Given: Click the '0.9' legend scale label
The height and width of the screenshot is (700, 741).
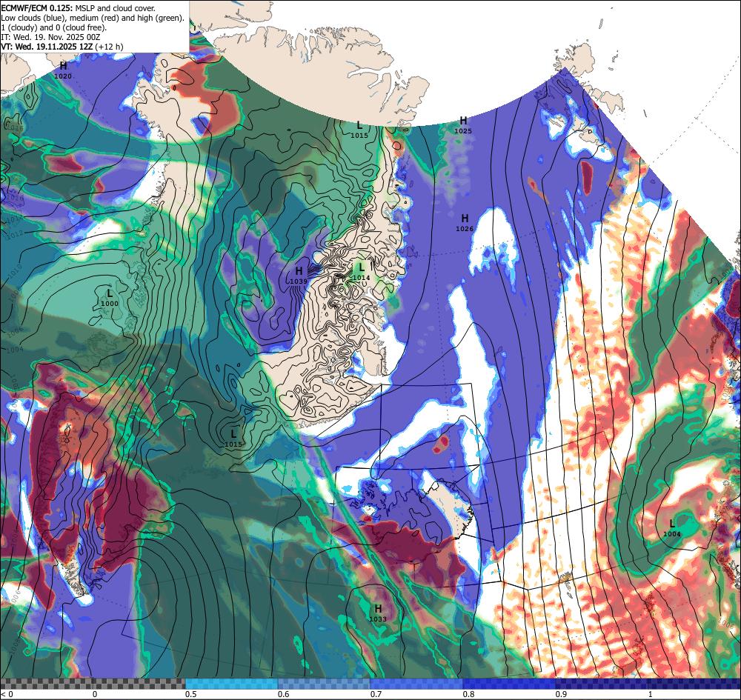Looking at the screenshot, I should pos(562,694).
